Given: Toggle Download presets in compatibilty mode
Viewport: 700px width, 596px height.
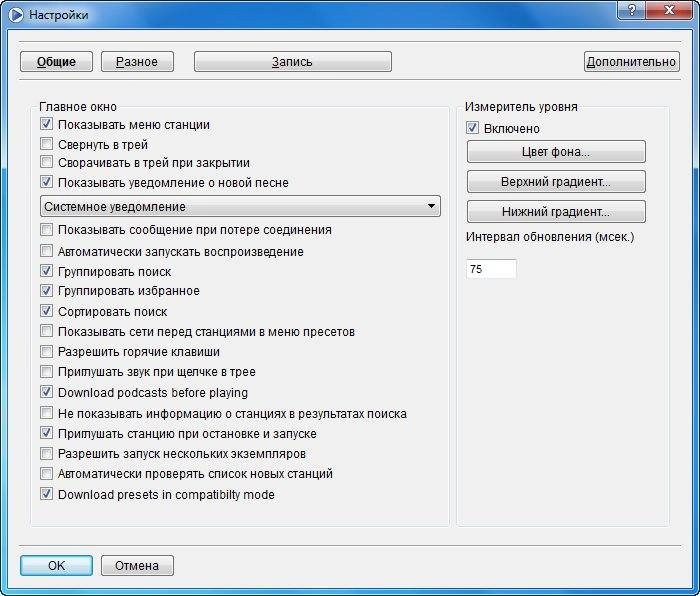Looking at the screenshot, I should [x=46, y=494].
